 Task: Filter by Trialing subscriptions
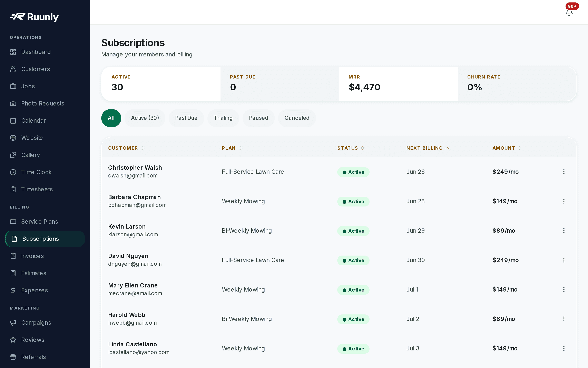tap(223, 118)
